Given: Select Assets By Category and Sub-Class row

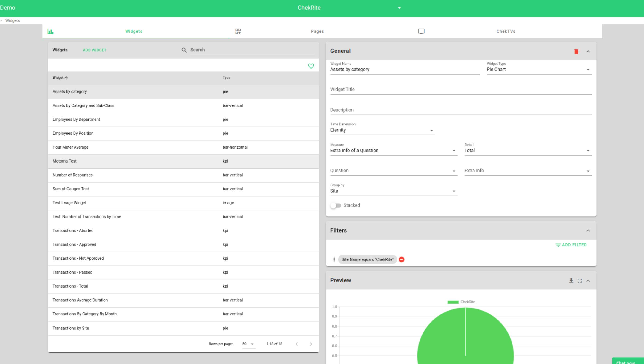Looking at the screenshot, I should click(183, 106).
